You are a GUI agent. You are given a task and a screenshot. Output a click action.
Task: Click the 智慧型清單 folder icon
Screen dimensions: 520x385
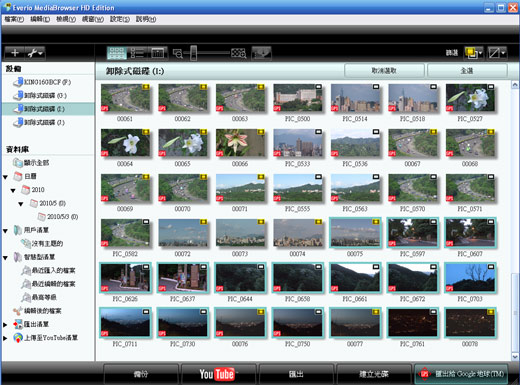coord(17,257)
